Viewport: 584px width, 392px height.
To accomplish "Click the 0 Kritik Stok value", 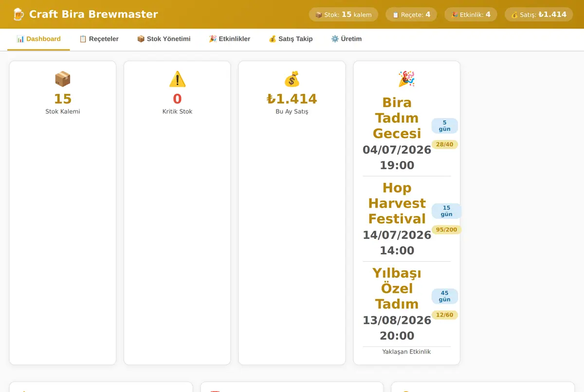I will coord(177,99).
